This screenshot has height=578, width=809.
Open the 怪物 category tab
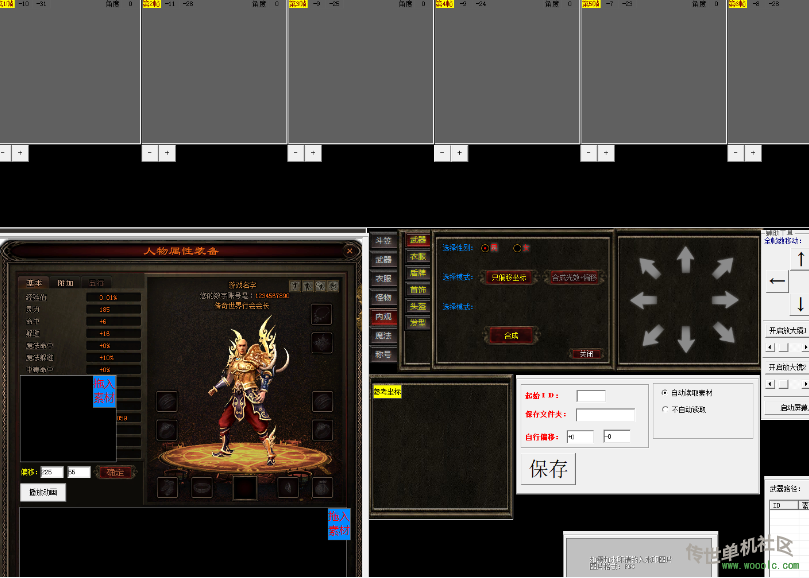click(x=383, y=298)
